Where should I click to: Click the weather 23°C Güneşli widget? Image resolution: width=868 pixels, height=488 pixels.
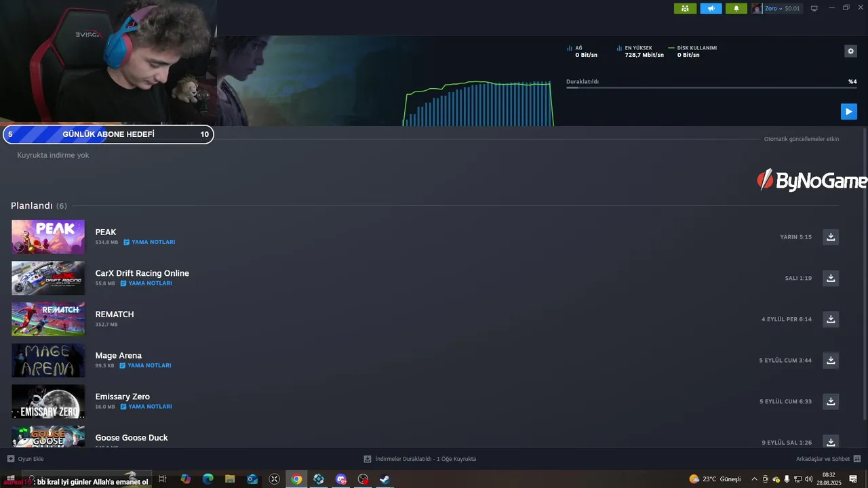click(x=715, y=479)
